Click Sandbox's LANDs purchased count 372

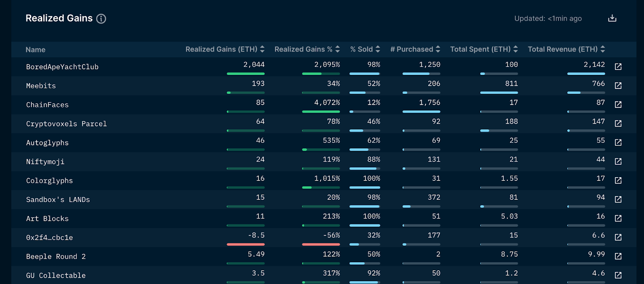click(x=434, y=197)
